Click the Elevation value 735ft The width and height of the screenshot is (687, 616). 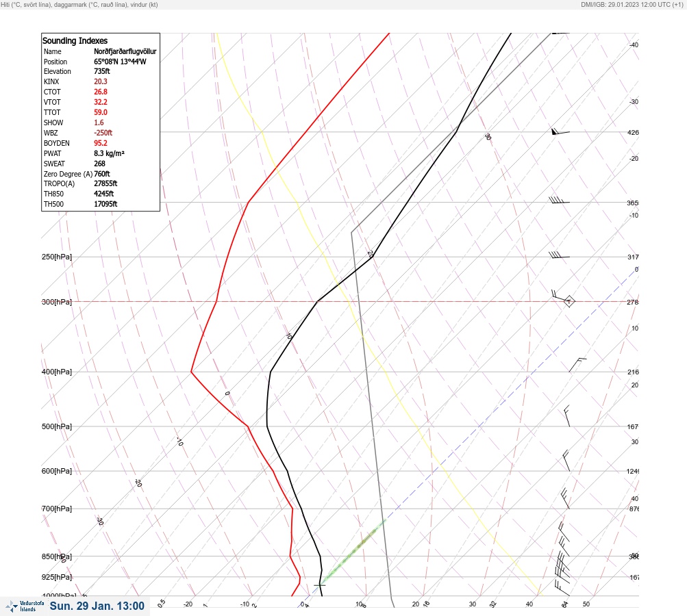101,71
